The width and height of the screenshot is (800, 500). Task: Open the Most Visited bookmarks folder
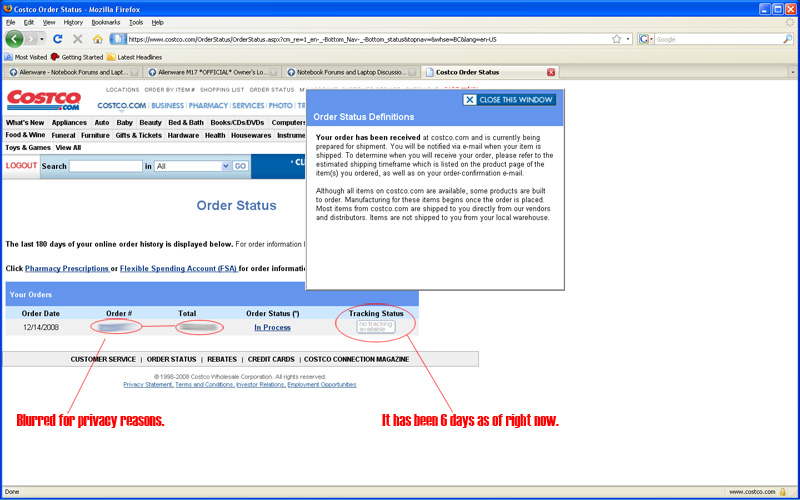pyautogui.click(x=26, y=57)
